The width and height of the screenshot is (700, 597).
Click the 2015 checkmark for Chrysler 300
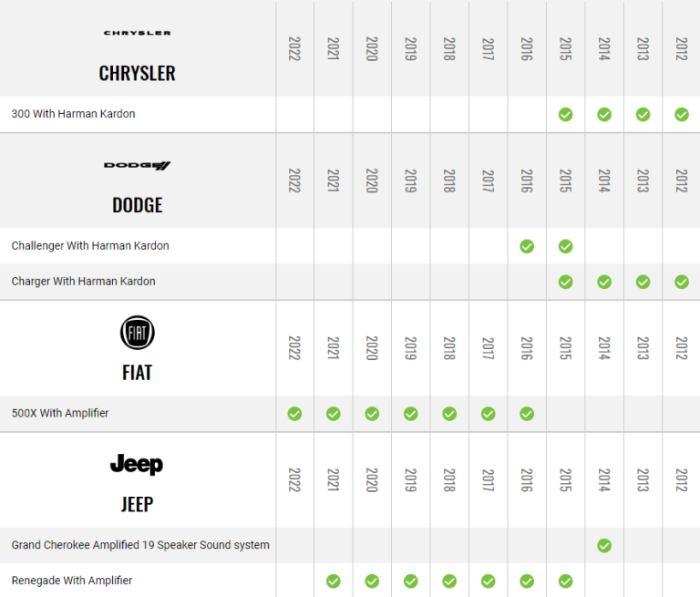pos(565,115)
